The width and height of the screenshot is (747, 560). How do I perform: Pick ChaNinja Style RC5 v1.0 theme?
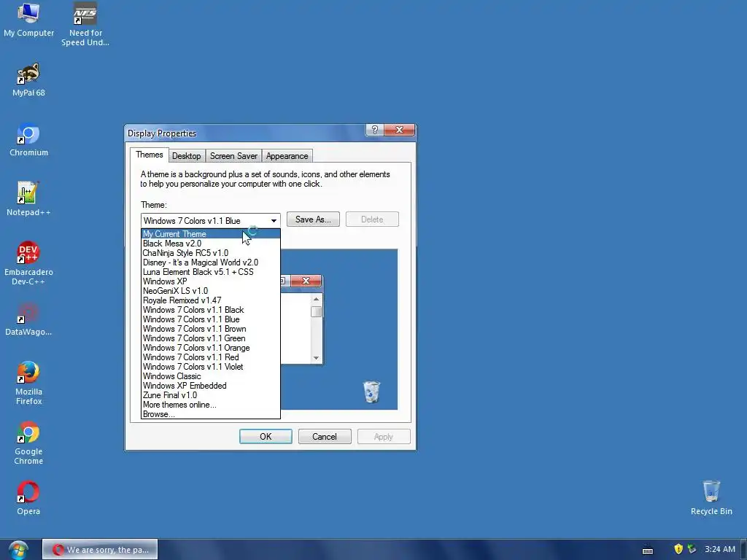pyautogui.click(x=211, y=253)
